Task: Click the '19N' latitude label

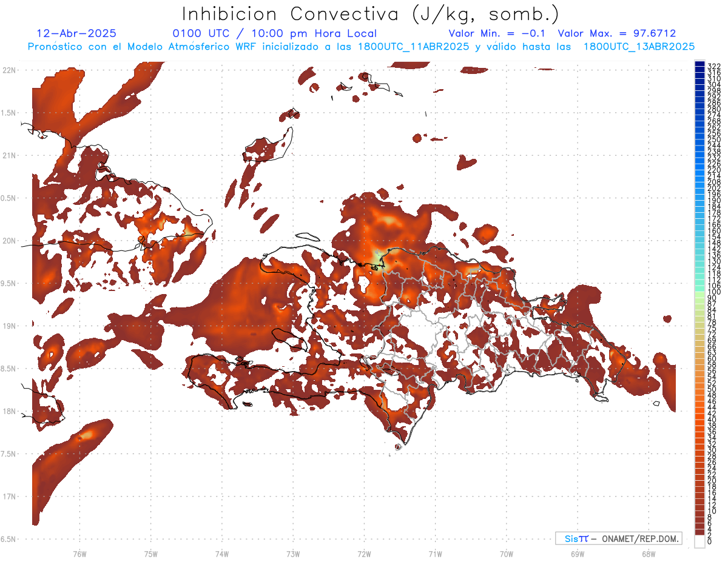Action: click(x=9, y=326)
